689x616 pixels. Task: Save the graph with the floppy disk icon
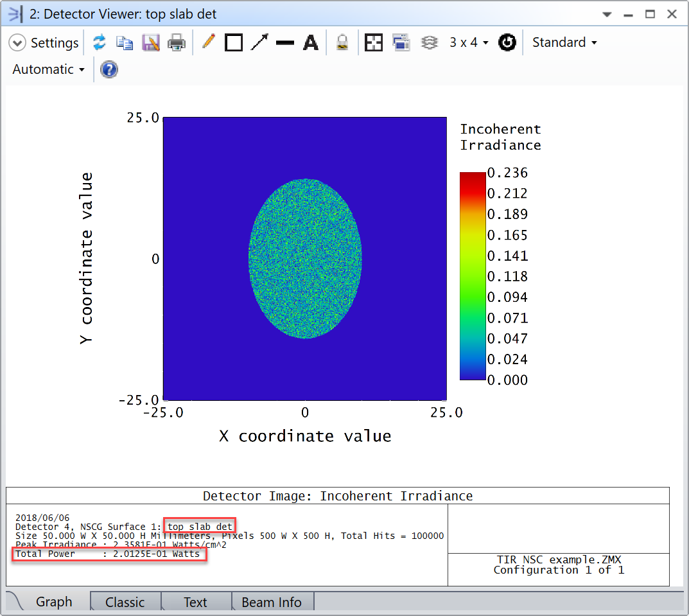151,42
